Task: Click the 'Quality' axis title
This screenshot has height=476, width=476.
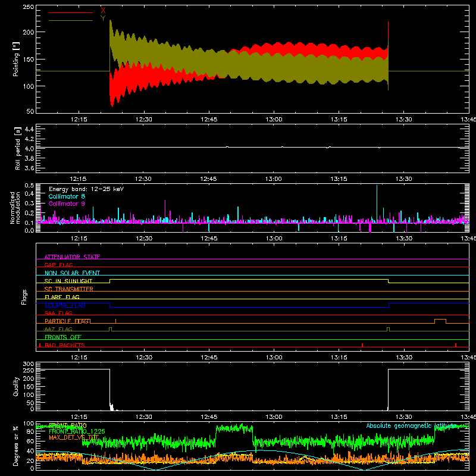Action: pos(16,386)
